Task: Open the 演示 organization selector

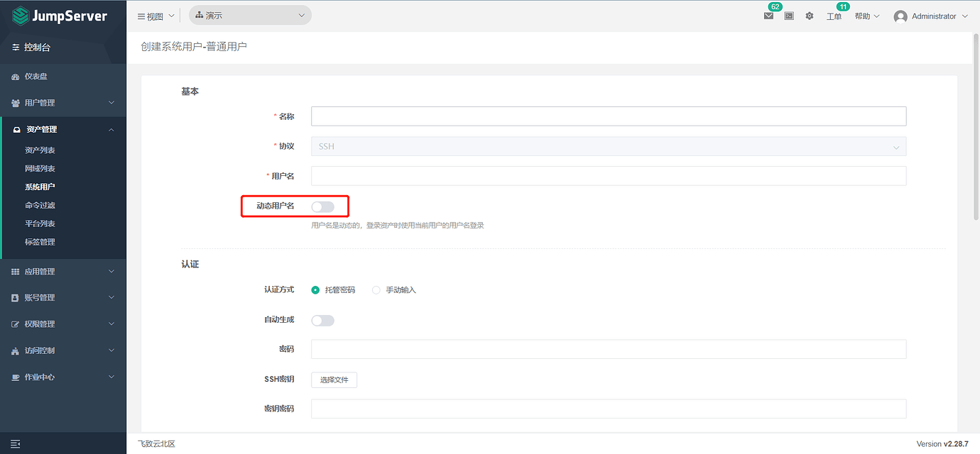Action: coord(250,15)
